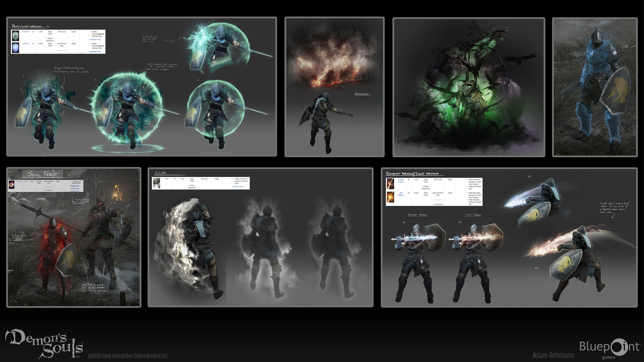Click 'Yellow Demon's Soul' cell in Soul Thirst table
The width and height of the screenshot is (644, 362).
click(49, 182)
